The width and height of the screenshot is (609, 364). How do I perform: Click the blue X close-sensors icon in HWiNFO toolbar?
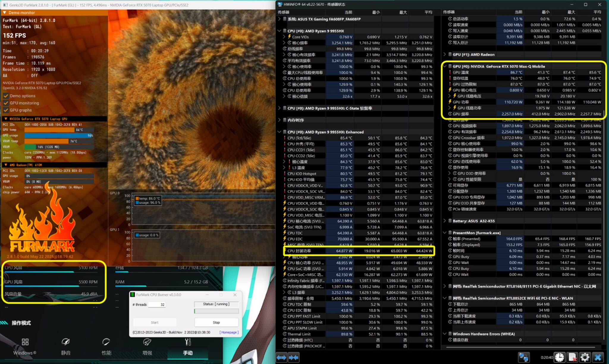598,357
